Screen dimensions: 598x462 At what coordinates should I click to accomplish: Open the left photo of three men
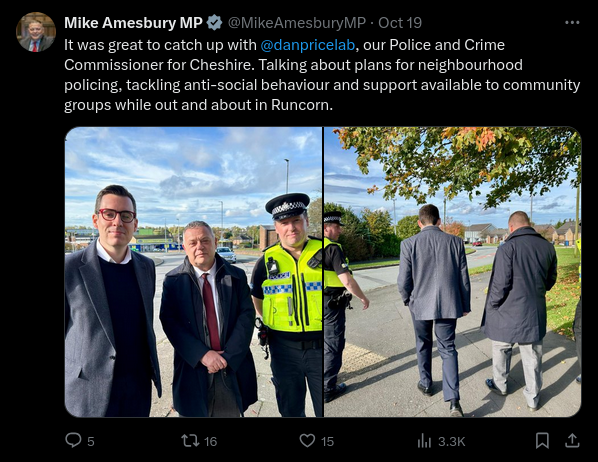(194, 272)
